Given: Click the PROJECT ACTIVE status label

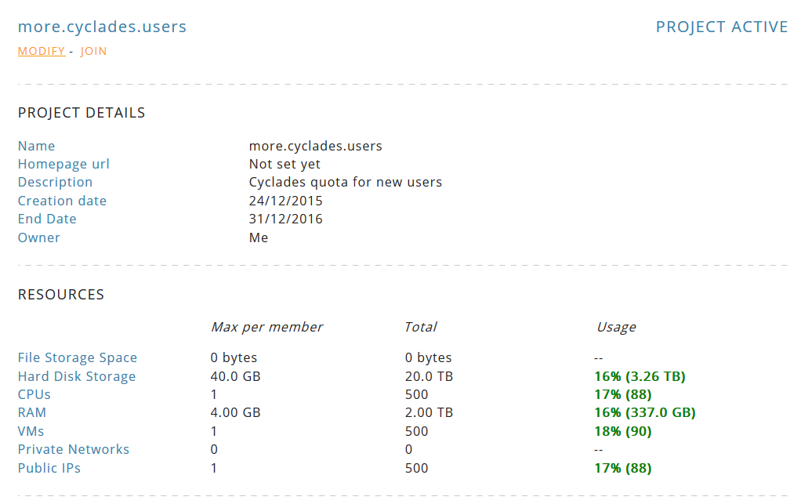Looking at the screenshot, I should (722, 26).
